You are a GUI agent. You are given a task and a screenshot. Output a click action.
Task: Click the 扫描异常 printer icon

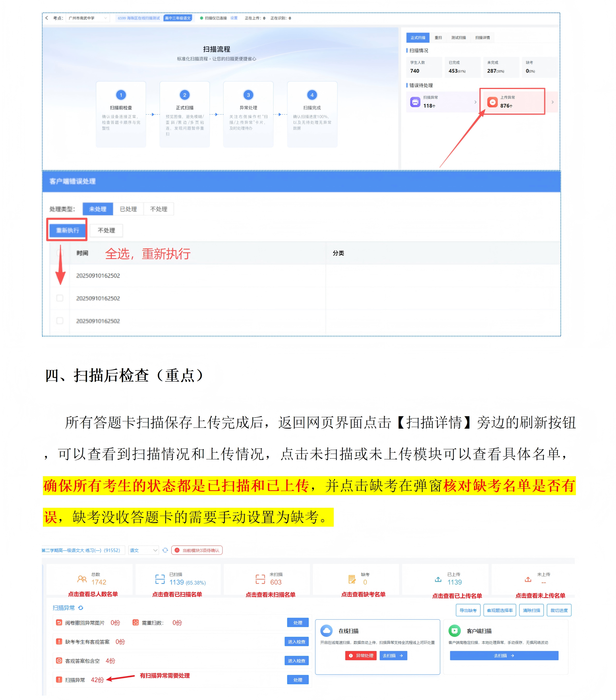pos(415,102)
